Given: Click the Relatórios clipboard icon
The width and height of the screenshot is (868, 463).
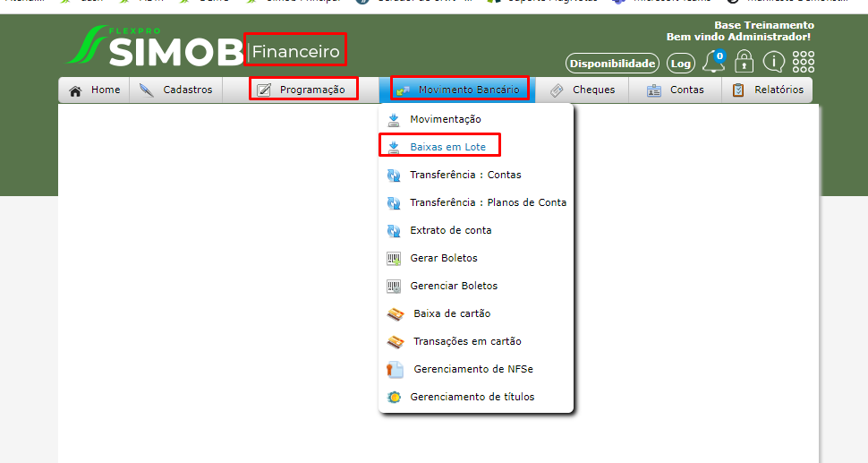Looking at the screenshot, I should [738, 90].
